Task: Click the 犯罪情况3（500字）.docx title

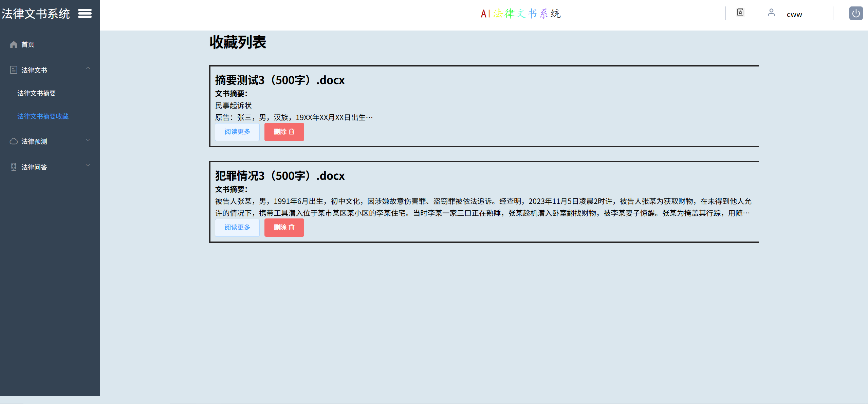Action: (x=280, y=176)
